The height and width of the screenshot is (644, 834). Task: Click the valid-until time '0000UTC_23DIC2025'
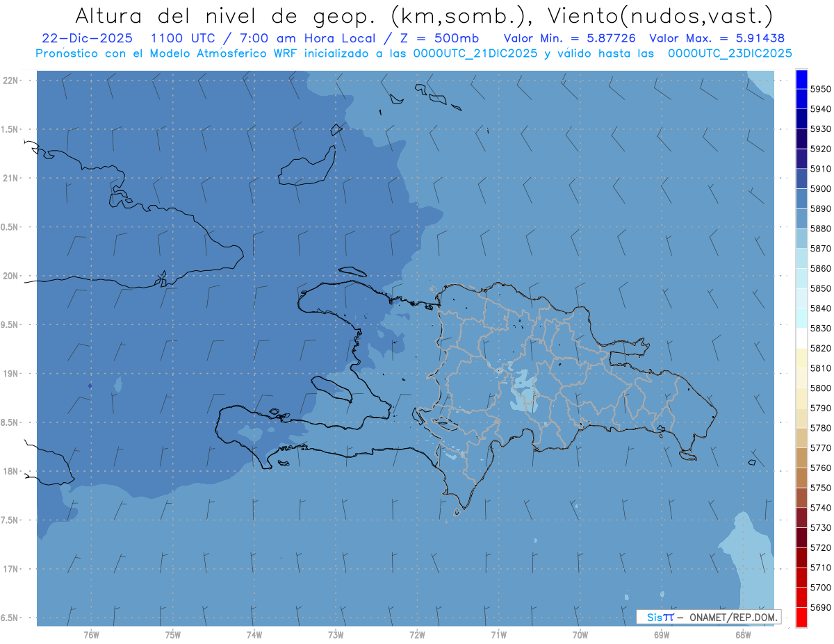tap(729, 53)
